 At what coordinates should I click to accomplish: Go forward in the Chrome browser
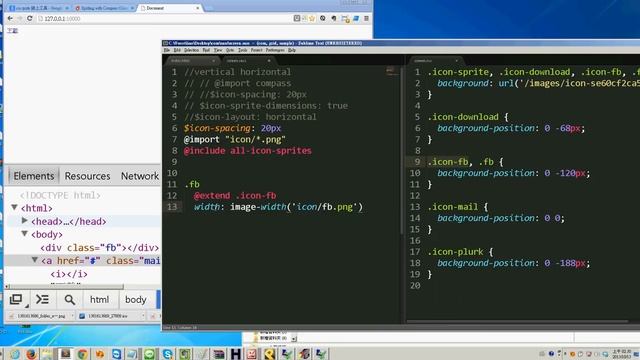19,18
